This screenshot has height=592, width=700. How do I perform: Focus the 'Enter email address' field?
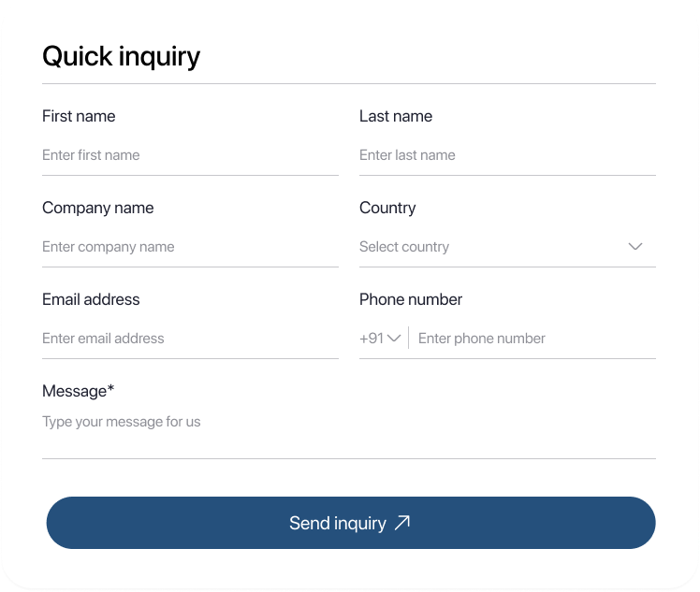pos(190,339)
